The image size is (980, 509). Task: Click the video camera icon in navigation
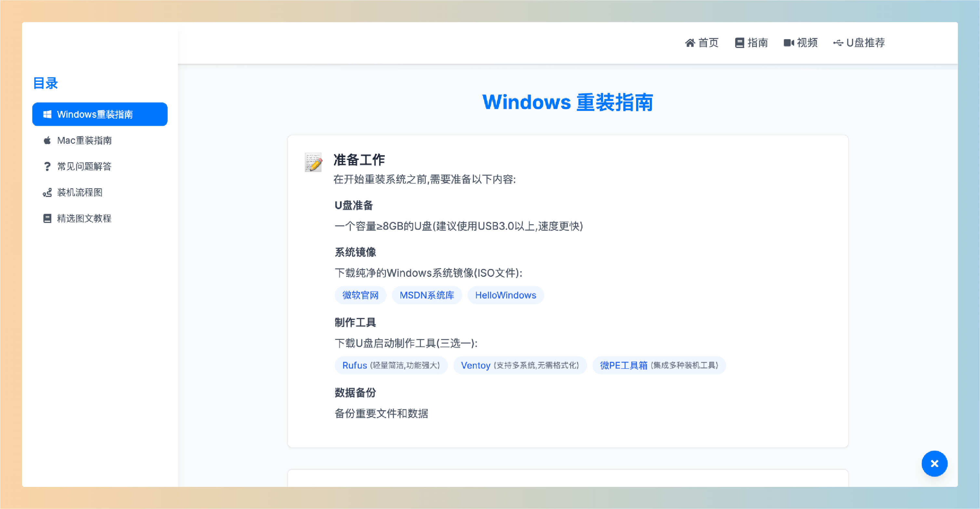789,43
